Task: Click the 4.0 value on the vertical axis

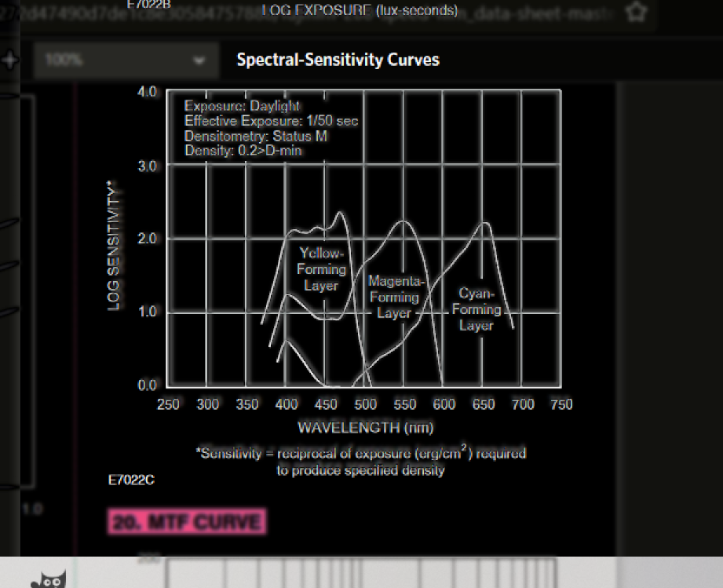Action: [147, 93]
